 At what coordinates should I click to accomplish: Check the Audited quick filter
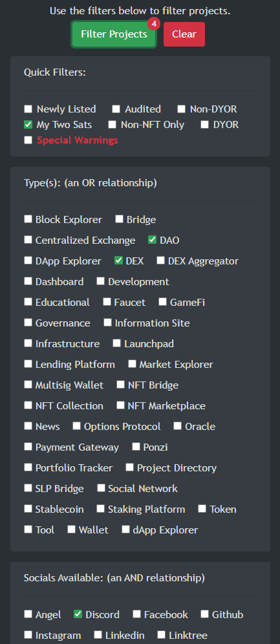[116, 109]
